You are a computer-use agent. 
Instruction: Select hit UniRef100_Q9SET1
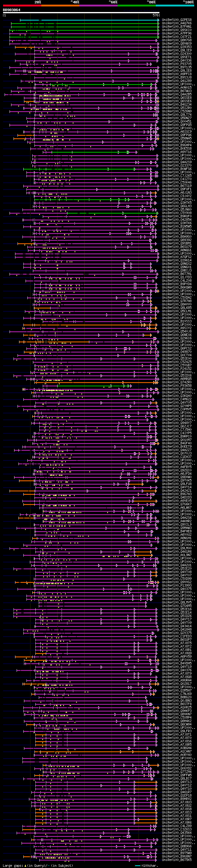[176, 57]
